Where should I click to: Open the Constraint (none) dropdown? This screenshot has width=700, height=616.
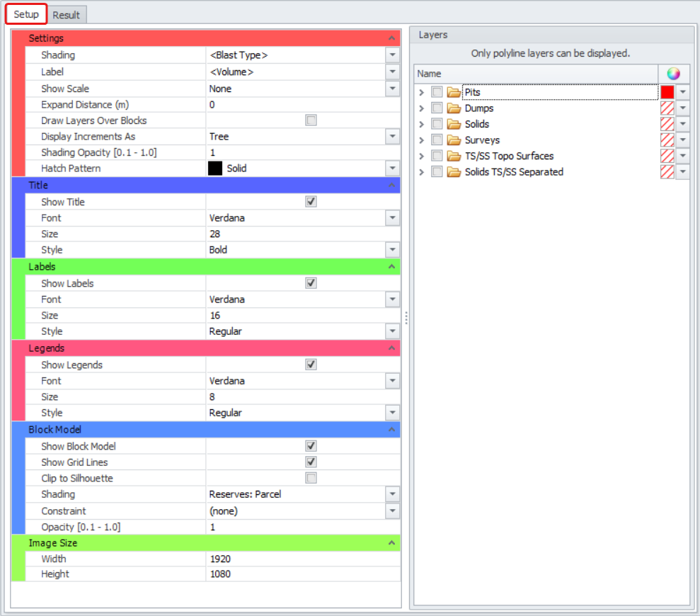tap(392, 511)
